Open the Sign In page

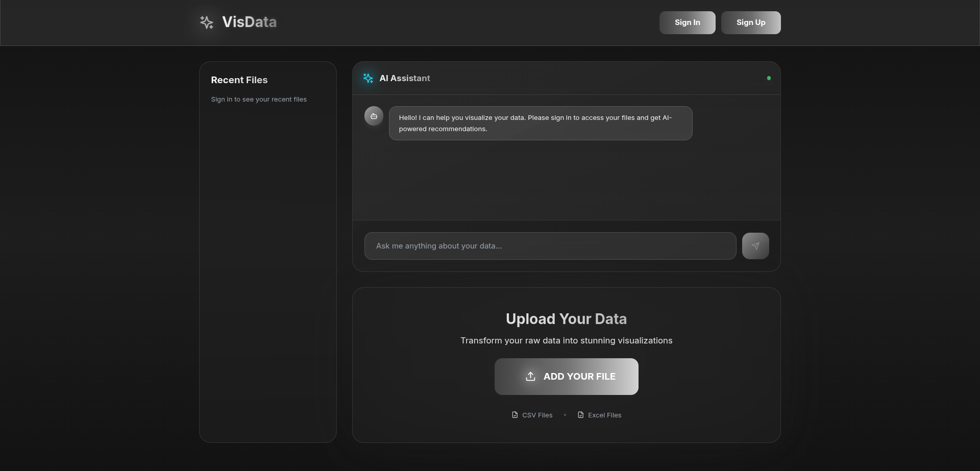coord(687,22)
